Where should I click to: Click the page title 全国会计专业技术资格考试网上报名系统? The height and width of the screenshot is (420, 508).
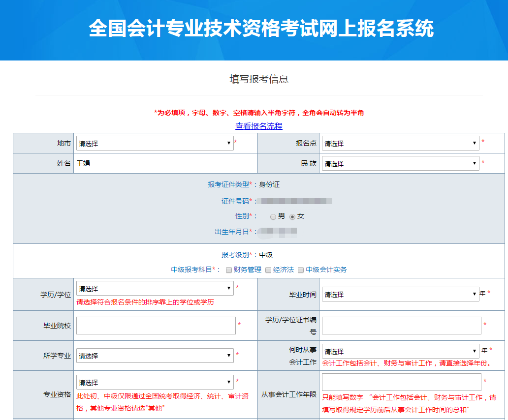261,29
